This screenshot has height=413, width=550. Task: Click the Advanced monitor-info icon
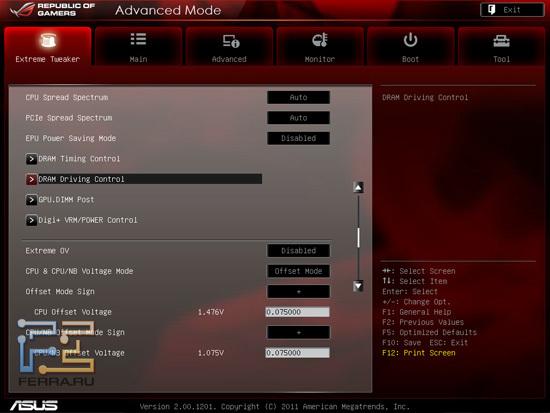point(231,41)
